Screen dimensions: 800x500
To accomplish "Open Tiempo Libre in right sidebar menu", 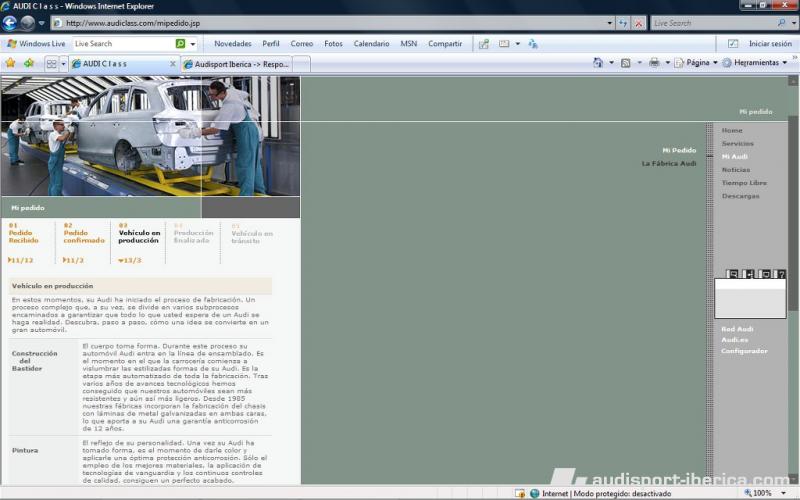I will tap(744, 183).
